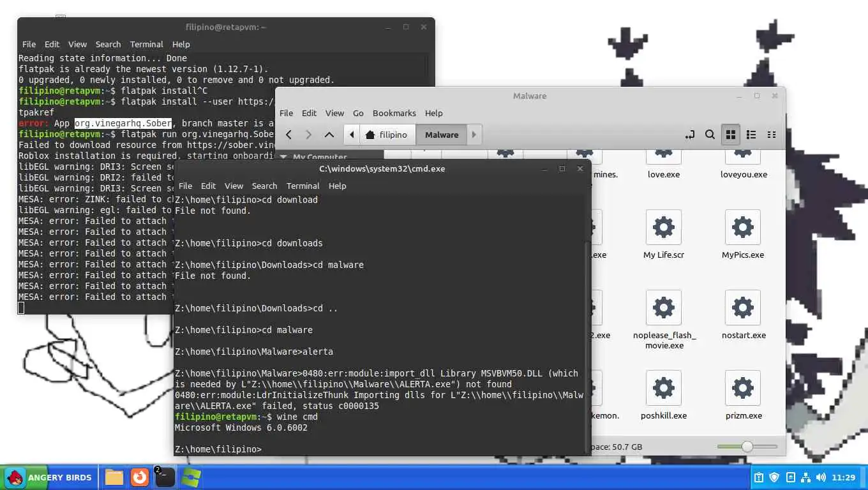Screen dimensions: 868x490
Task: Open Files from the taskbar
Action: point(114,477)
